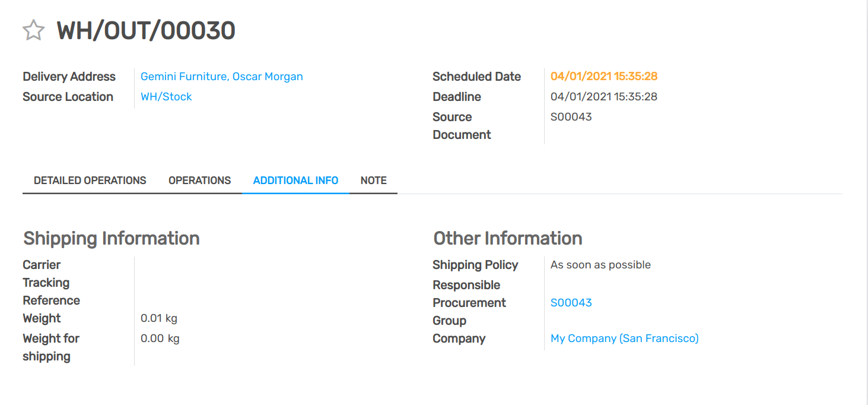Open procurement group S00043
The height and width of the screenshot is (405, 868).
(571, 302)
